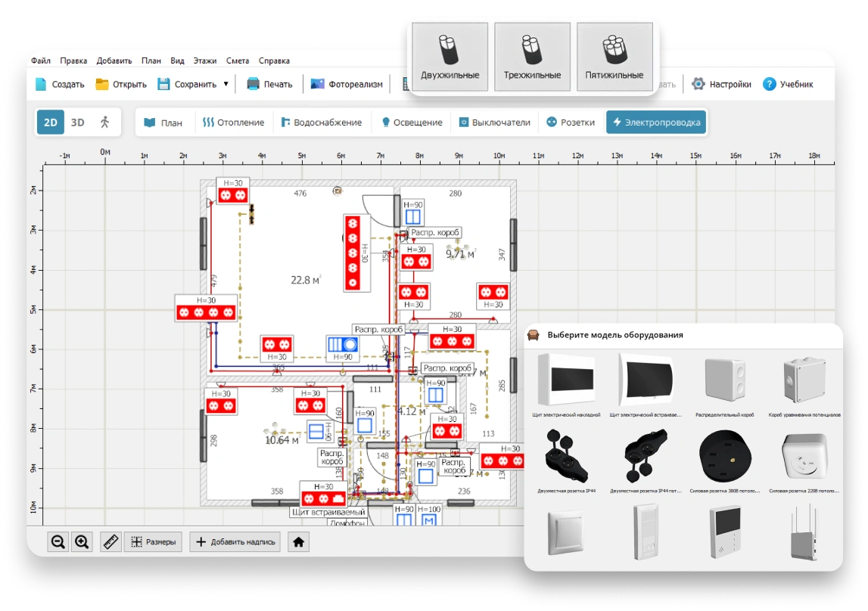The height and width of the screenshot is (611, 868).
Task: Click the zoom out magnifier icon
Action: point(58,541)
